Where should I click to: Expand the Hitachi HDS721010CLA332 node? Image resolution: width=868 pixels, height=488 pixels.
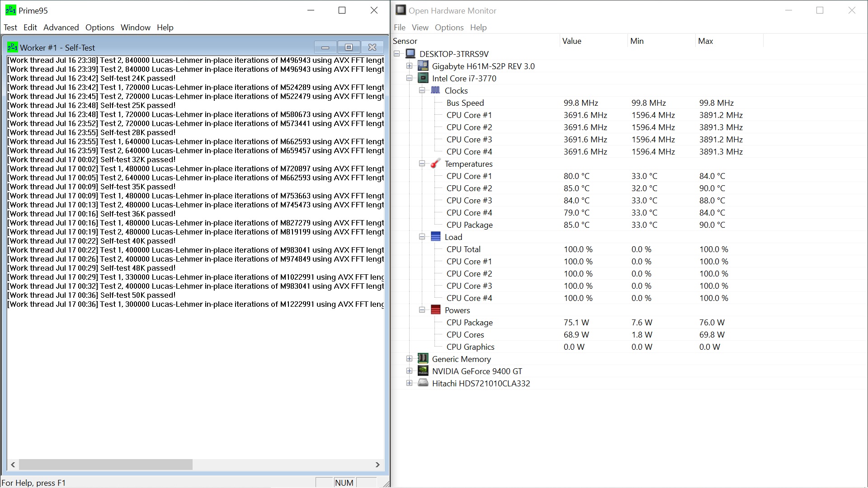click(x=409, y=383)
